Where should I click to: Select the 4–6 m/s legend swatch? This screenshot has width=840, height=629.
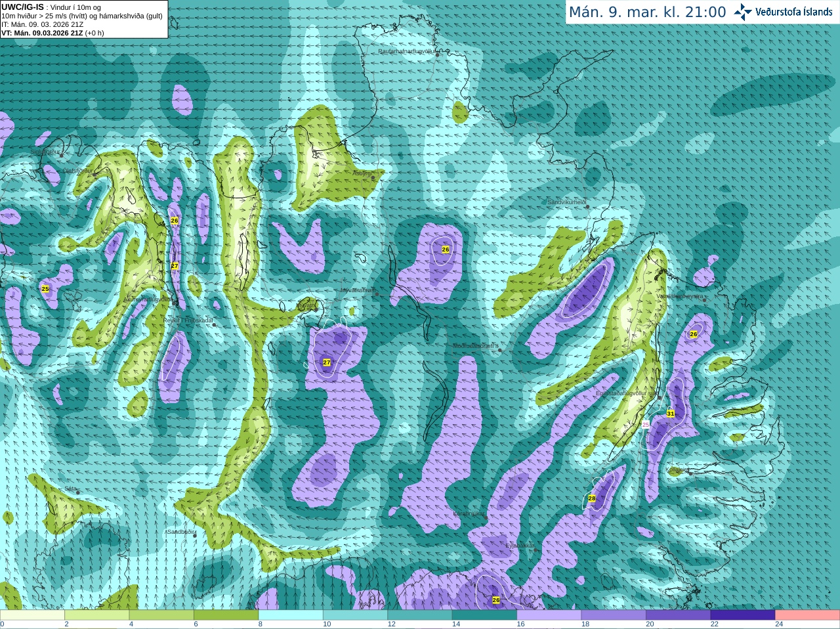pos(161,615)
